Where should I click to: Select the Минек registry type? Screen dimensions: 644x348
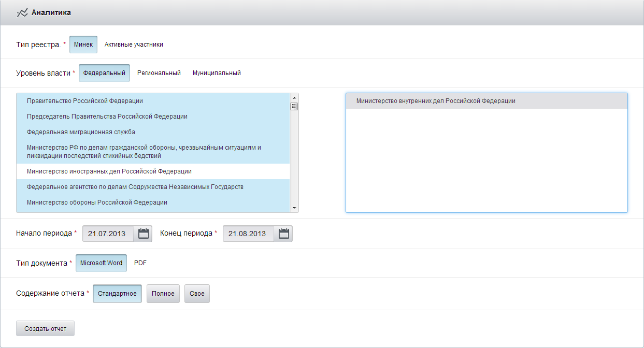tap(83, 45)
